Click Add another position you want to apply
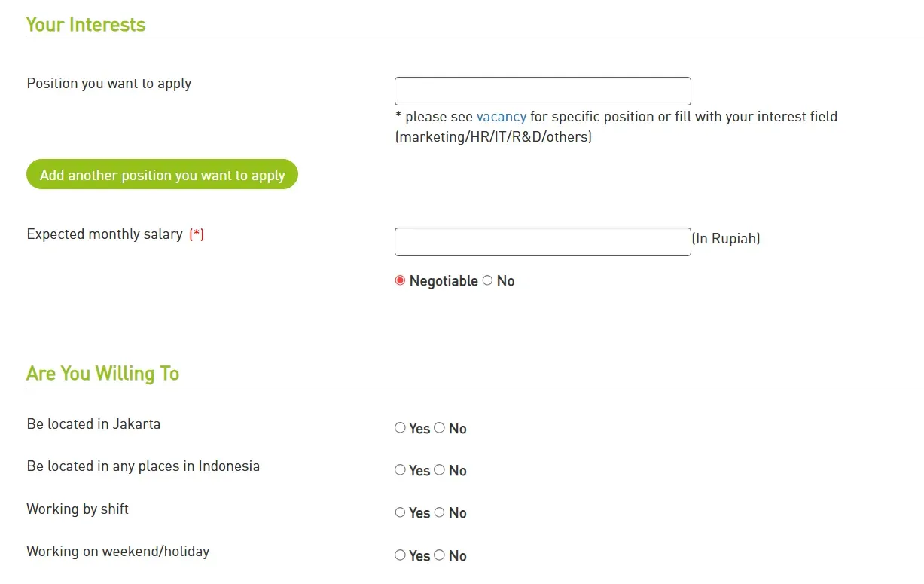This screenshot has height=584, width=924. click(x=162, y=175)
